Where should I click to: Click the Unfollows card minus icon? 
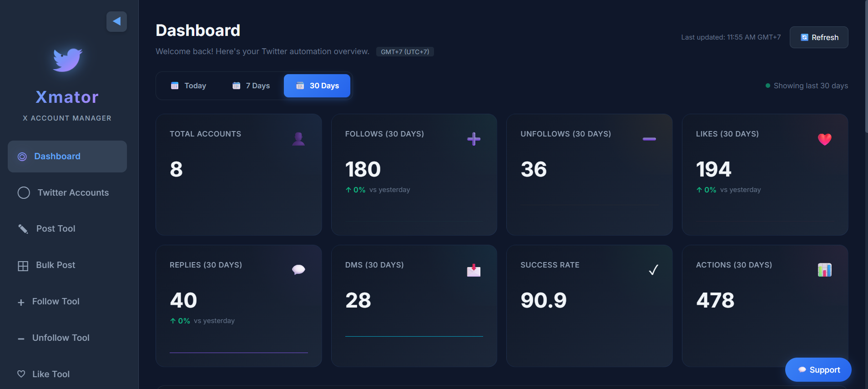[649, 139]
